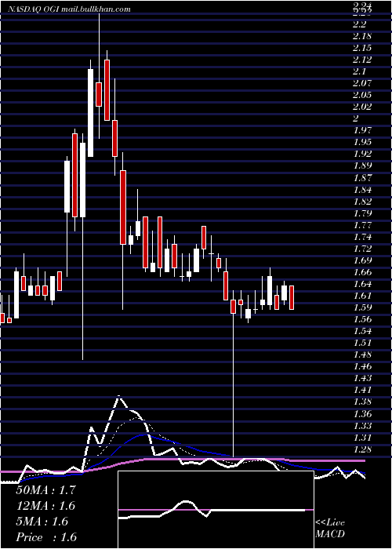Select the 1.28 price axis label
Image resolution: width=392 pixels, height=549 pixels.
coord(362,449)
